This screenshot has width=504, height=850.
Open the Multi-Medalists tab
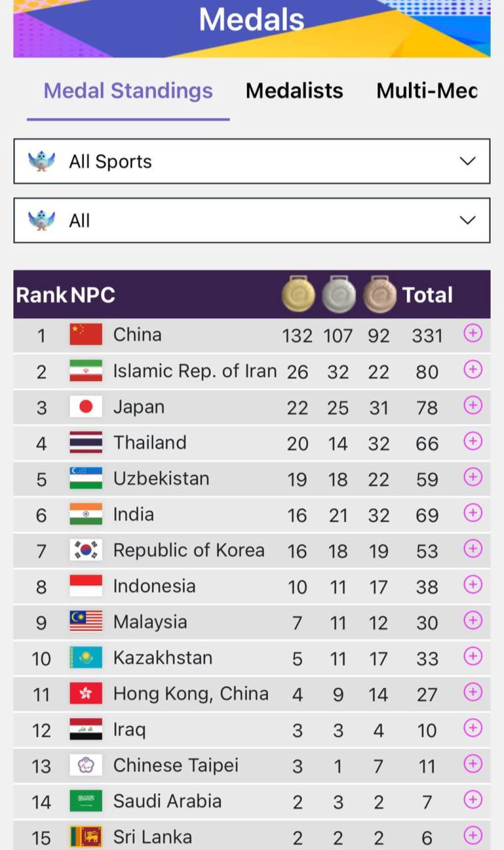[x=427, y=91]
